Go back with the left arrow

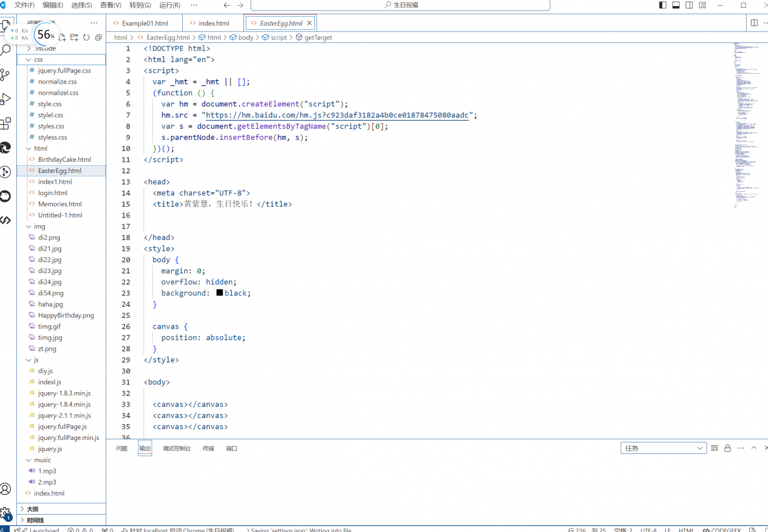click(x=227, y=5)
